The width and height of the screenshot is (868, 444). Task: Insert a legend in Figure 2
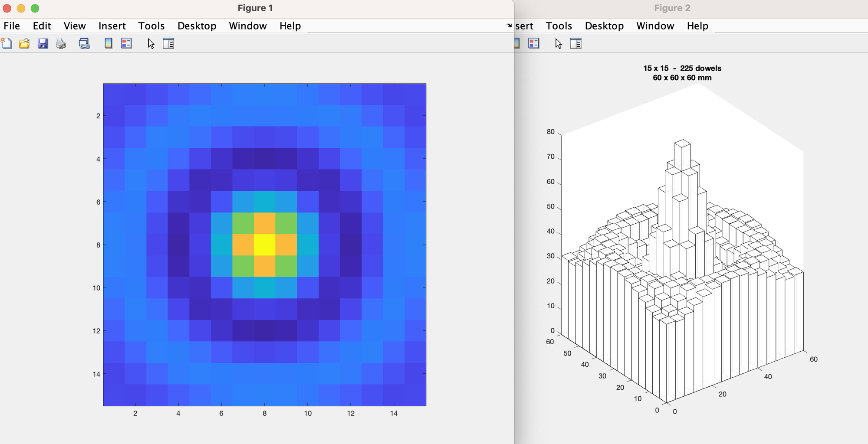pos(534,43)
